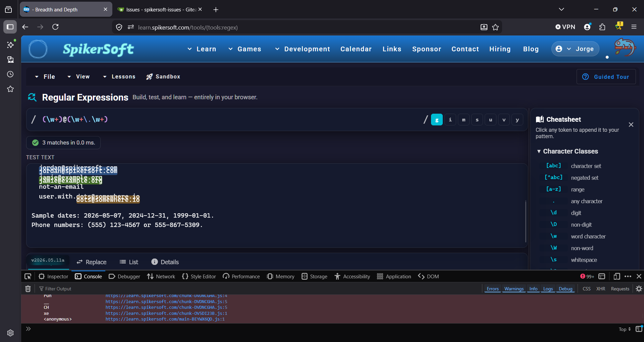Open the browser hamburger menu
644x342 pixels.
tap(634, 27)
